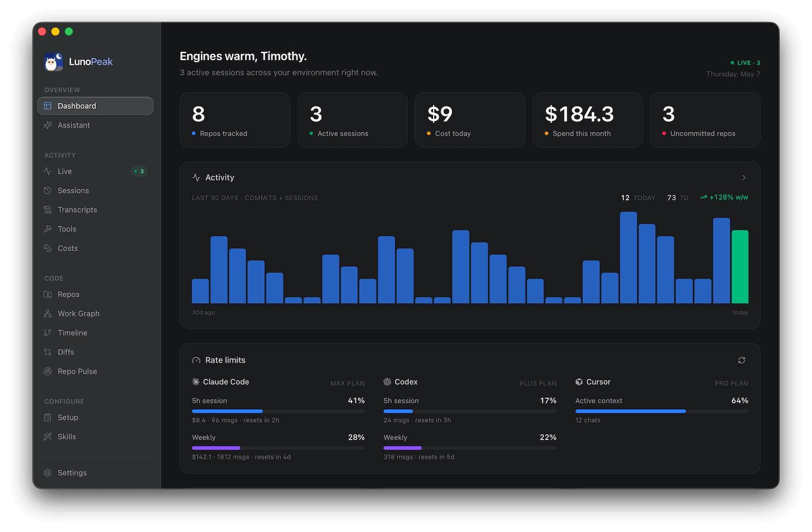Image resolution: width=812 pixels, height=532 pixels.
Task: Click the Claude Code 5h session progress bar
Action: (278, 411)
